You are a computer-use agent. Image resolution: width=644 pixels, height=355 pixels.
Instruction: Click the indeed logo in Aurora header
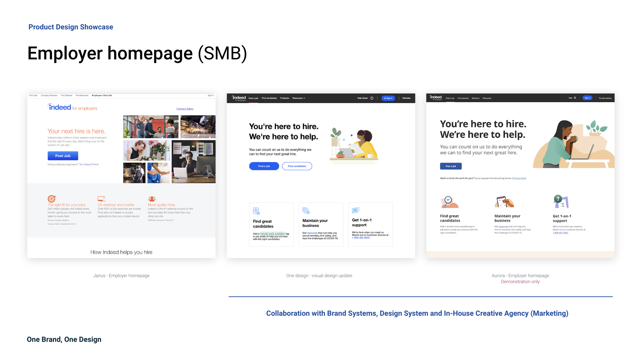[436, 98]
